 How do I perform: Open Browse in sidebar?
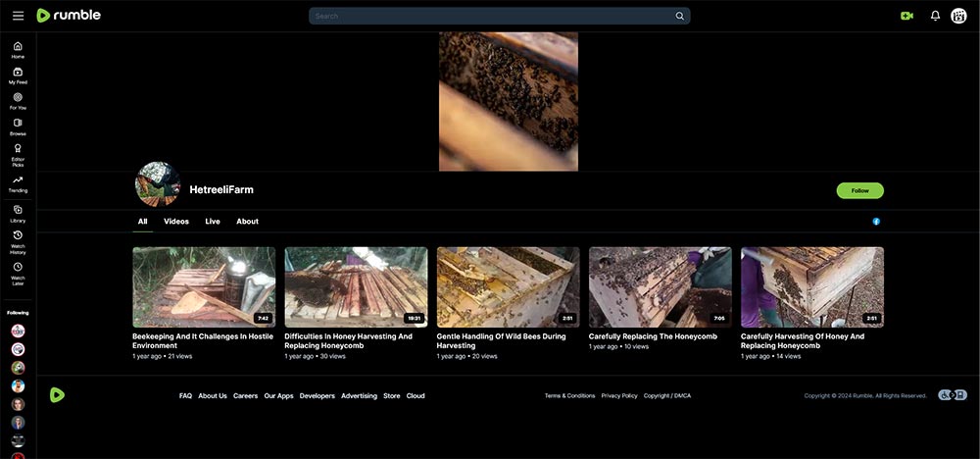click(18, 127)
